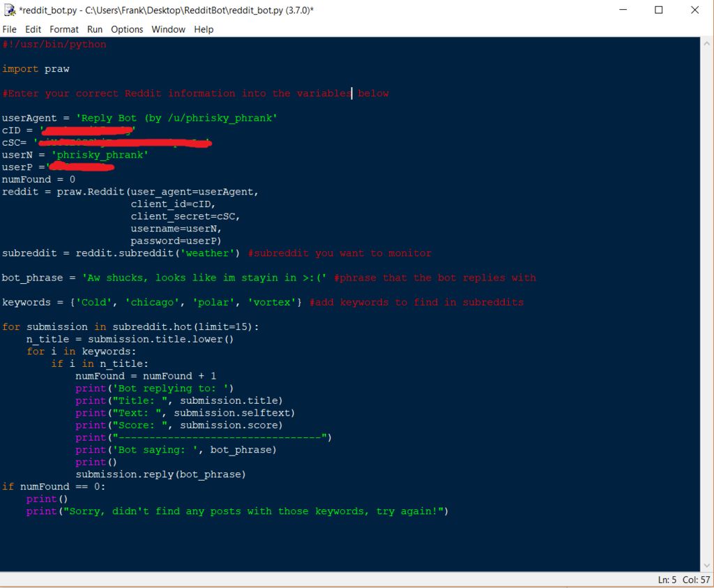Viewport: 714px width, 588px height.
Task: Click 'for submission in subreddit.hot(limit=15):' line
Action: 130,327
